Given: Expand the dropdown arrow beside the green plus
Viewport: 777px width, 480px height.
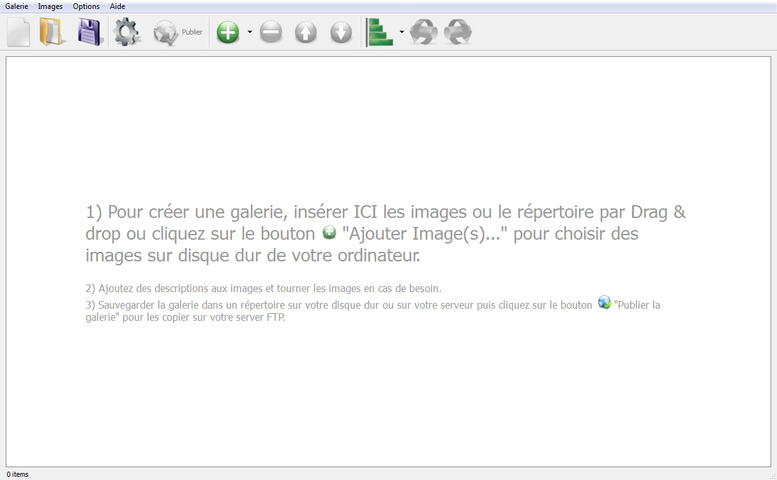Looking at the screenshot, I should coord(250,33).
